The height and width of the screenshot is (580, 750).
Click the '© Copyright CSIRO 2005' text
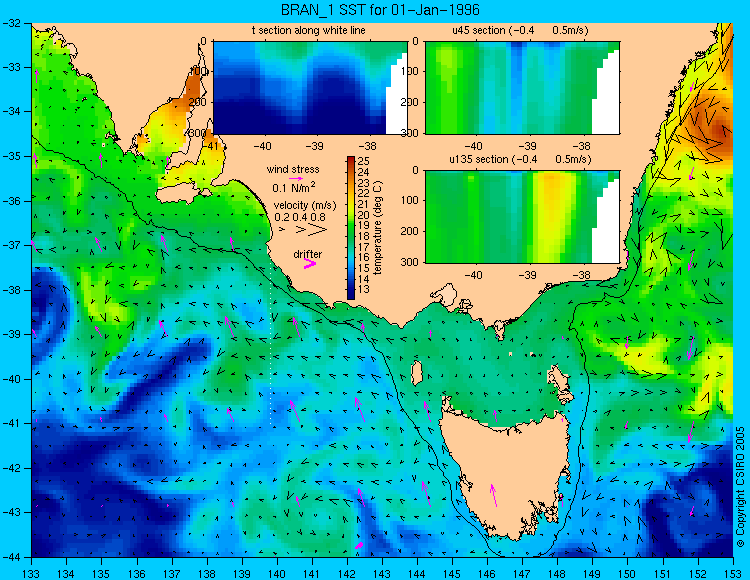tap(740, 487)
